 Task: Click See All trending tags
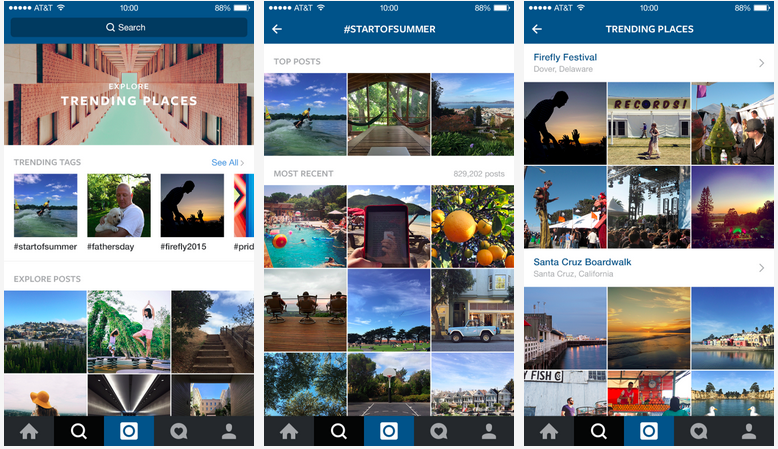pyautogui.click(x=227, y=163)
